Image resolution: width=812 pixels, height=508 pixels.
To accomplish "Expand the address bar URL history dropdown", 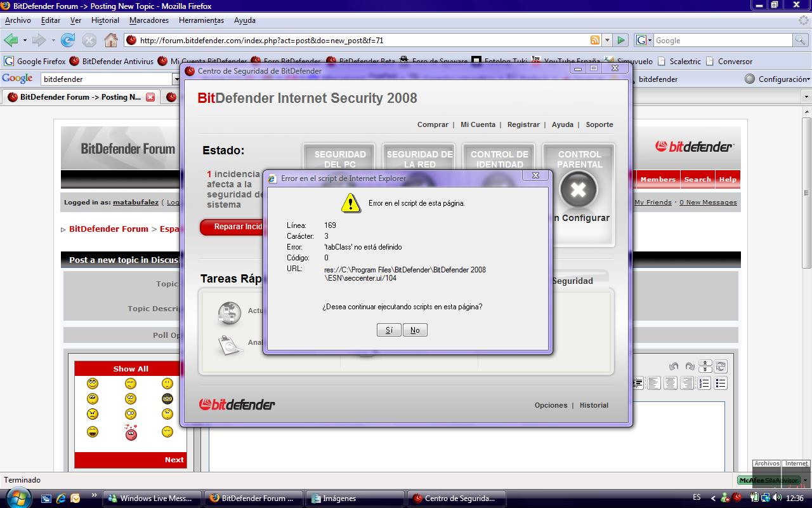I will click(x=607, y=40).
